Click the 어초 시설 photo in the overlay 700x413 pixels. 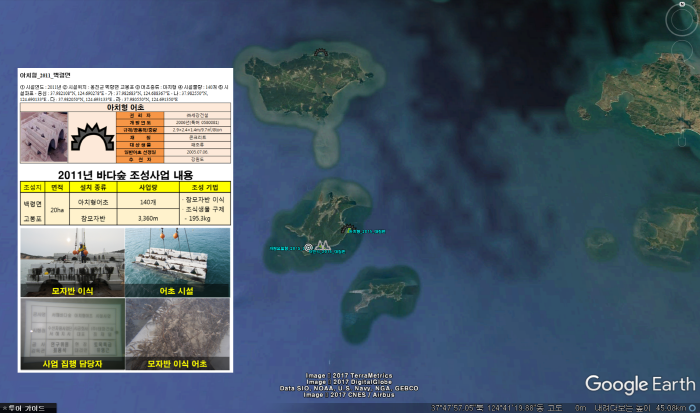point(178,263)
